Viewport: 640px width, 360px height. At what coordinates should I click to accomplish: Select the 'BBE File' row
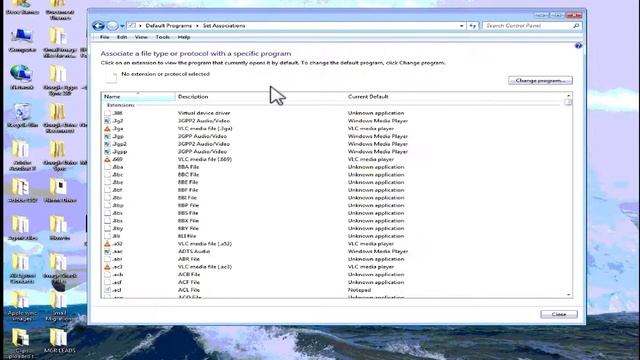(333, 182)
